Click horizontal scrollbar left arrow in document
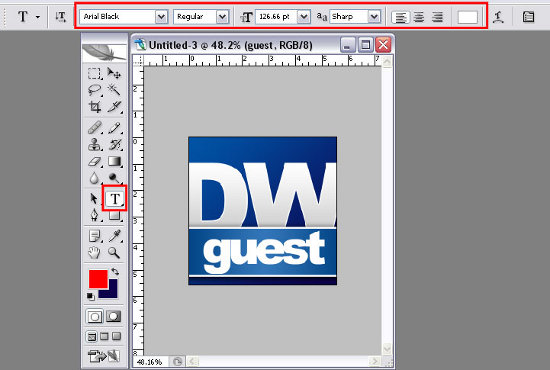The image size is (550, 370). (x=193, y=361)
